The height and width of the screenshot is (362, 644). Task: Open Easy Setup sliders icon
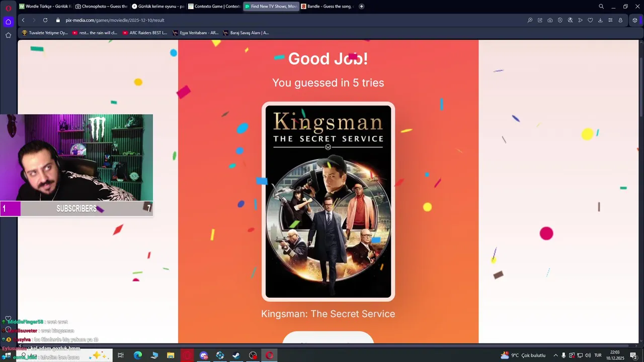point(610,20)
